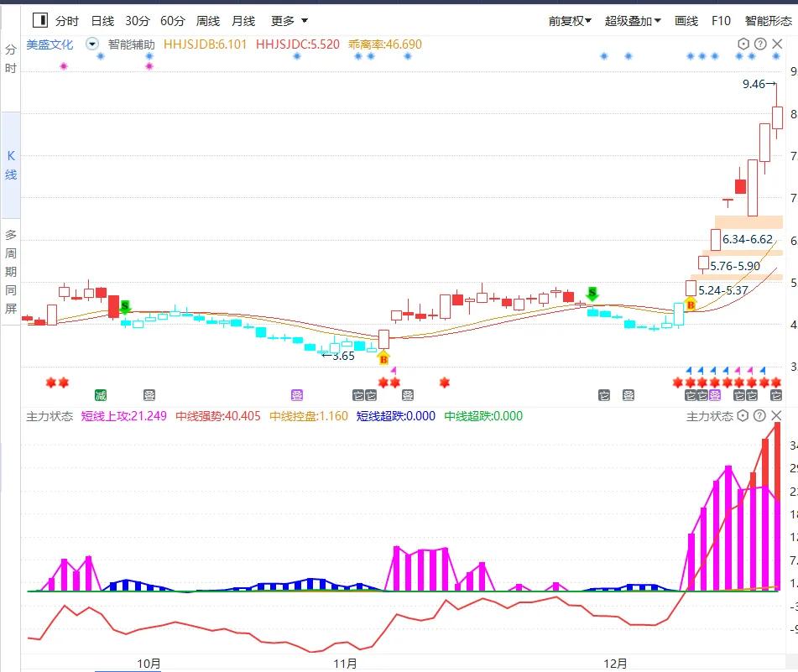Open the 前复权 adjustment dropdown

[570, 20]
